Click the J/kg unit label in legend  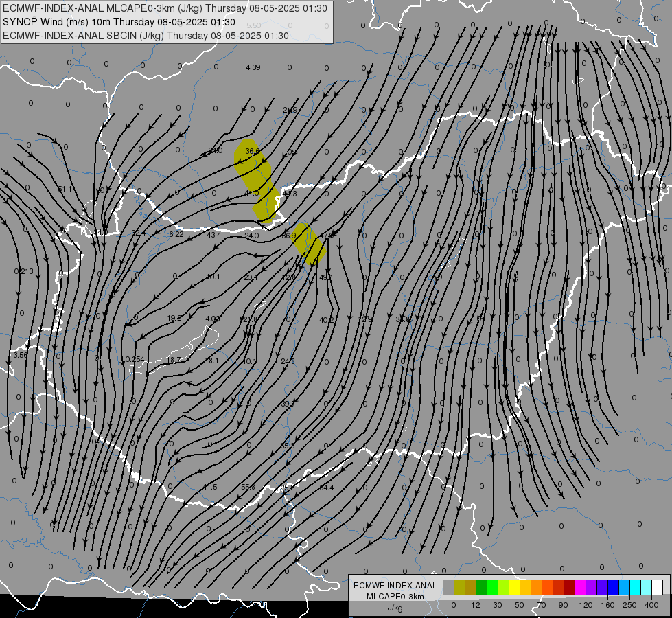tap(395, 608)
